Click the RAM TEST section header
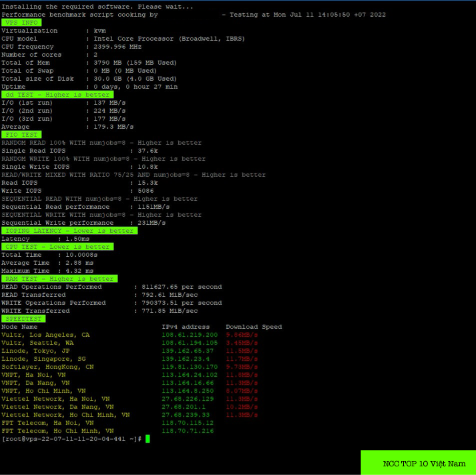 click(x=59, y=279)
